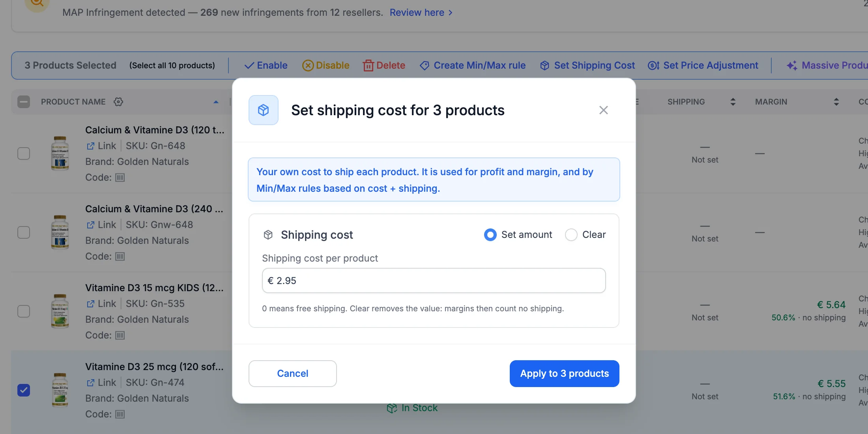Click the barcode icon for Gnw-648
Image resolution: width=868 pixels, height=434 pixels.
pyautogui.click(x=120, y=256)
